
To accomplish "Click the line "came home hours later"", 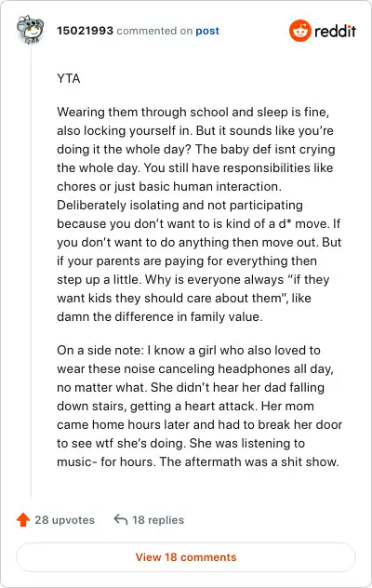I will pyautogui.click(x=200, y=424).
